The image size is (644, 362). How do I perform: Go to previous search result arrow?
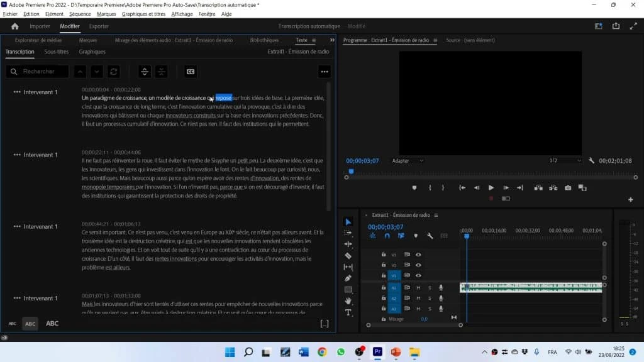80,72
